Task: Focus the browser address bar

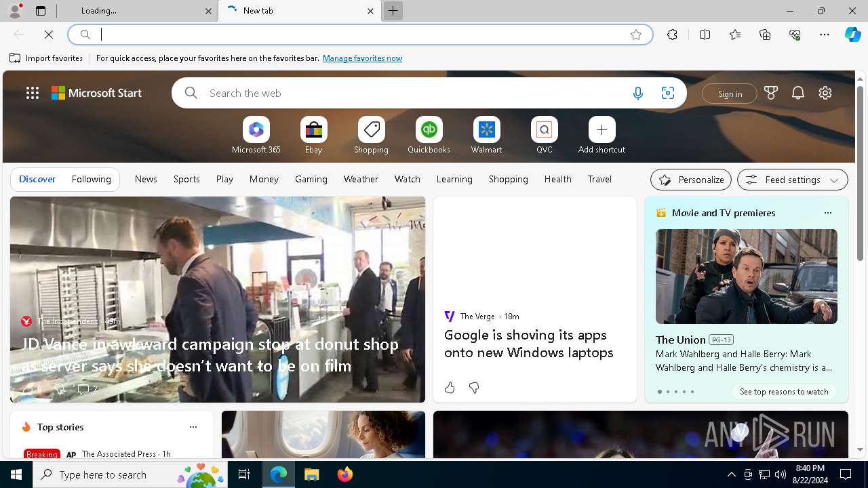Action: click(x=359, y=35)
